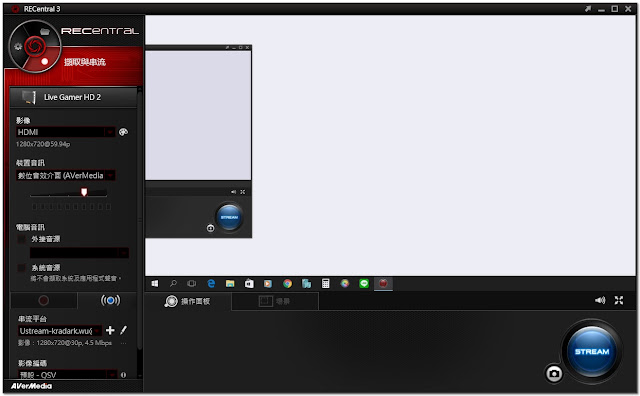The image size is (640, 396).
Task: Click snapshot camera icon in nested preview
Action: (210, 228)
